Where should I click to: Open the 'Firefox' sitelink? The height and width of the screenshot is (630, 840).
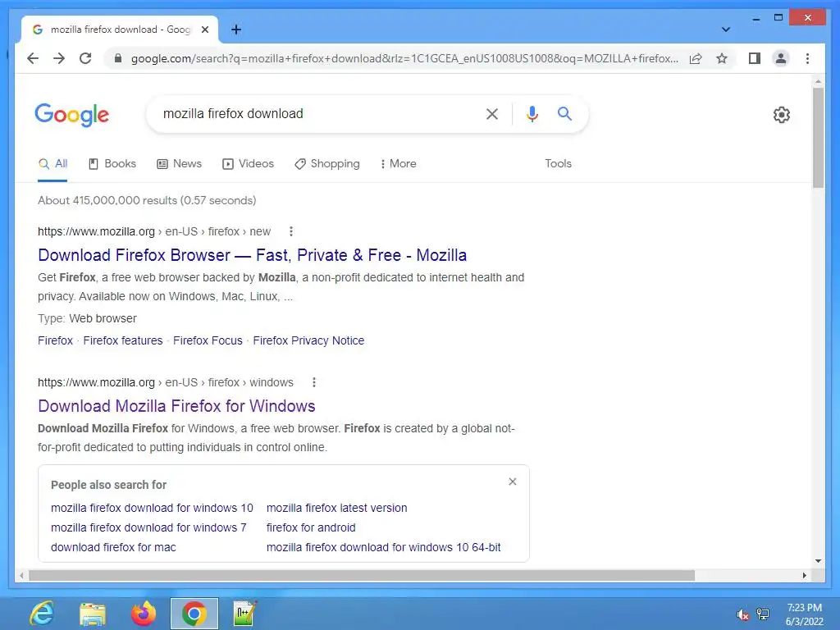pos(55,340)
